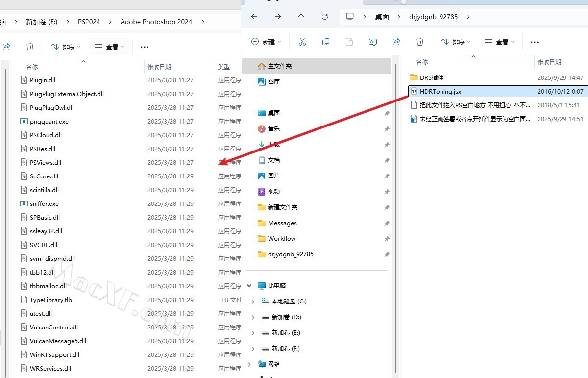The width and height of the screenshot is (588, 378).
Task: Click PS2024 in the left breadcrumb path
Action: pos(89,22)
